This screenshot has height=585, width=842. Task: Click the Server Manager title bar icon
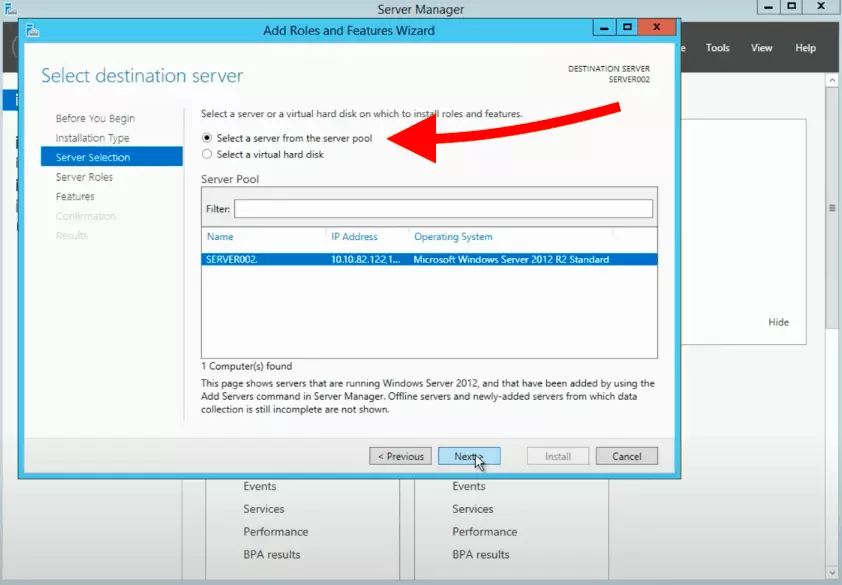coord(10,9)
